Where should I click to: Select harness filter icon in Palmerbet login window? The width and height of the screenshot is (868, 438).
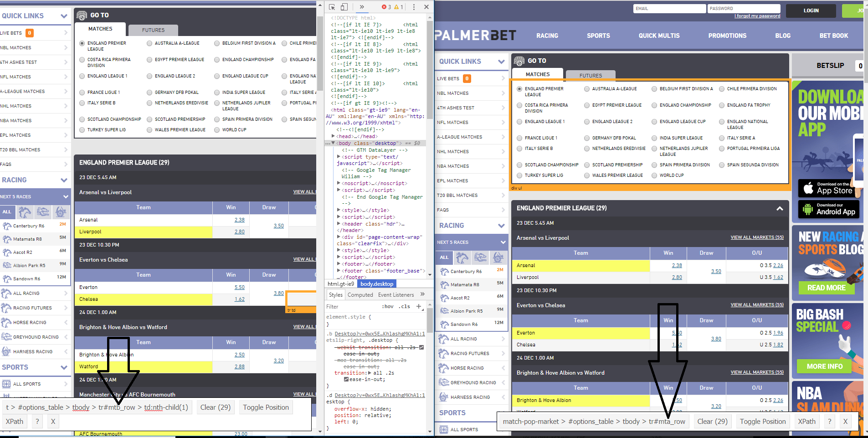point(498,258)
